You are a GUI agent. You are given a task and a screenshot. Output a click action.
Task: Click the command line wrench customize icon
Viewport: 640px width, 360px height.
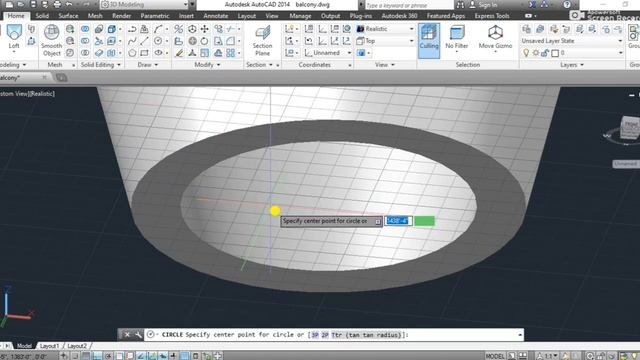(138, 335)
